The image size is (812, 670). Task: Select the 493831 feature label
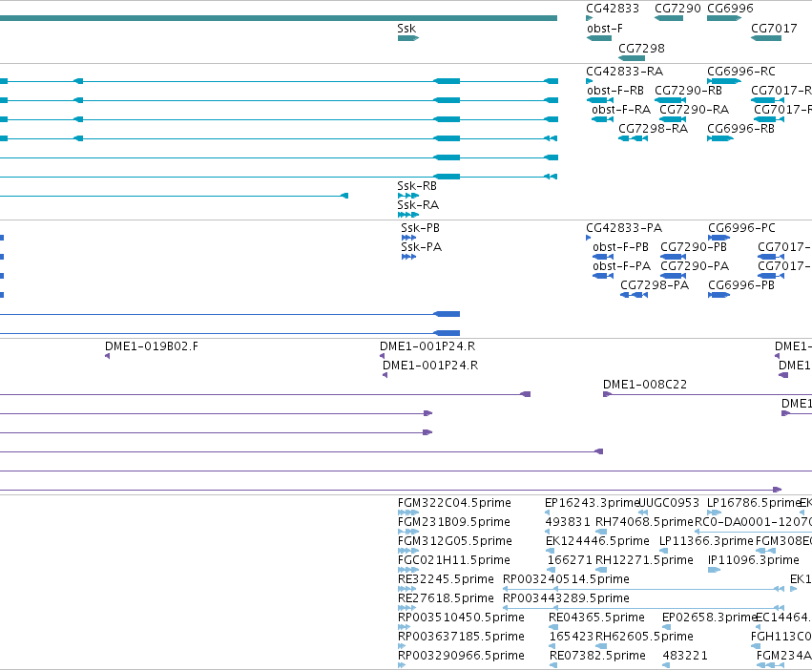pos(568,522)
